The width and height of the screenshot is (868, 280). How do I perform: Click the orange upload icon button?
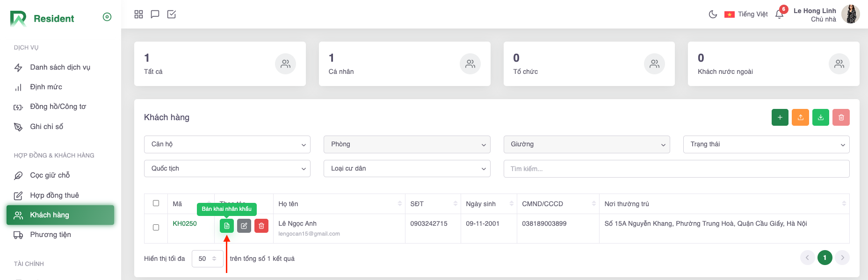click(x=800, y=117)
